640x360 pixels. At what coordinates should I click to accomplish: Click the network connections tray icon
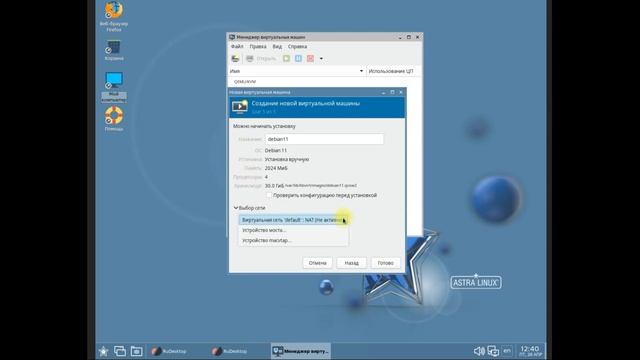(493, 351)
